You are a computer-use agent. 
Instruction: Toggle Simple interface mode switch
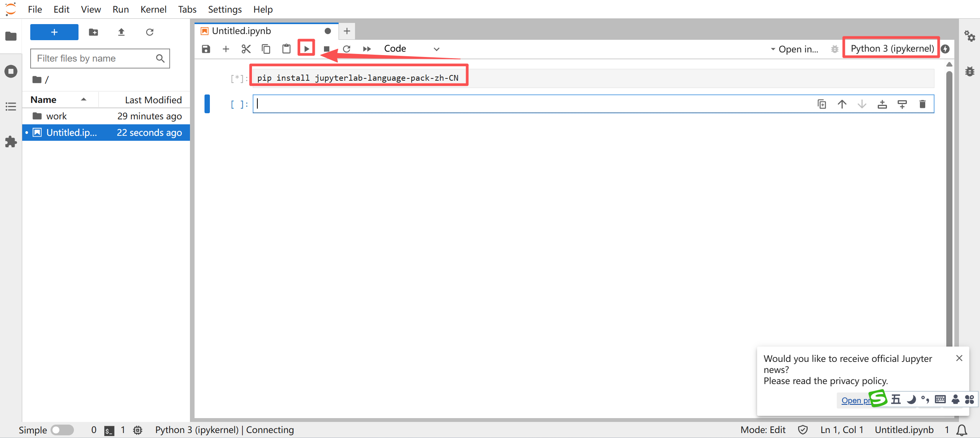[x=62, y=430]
